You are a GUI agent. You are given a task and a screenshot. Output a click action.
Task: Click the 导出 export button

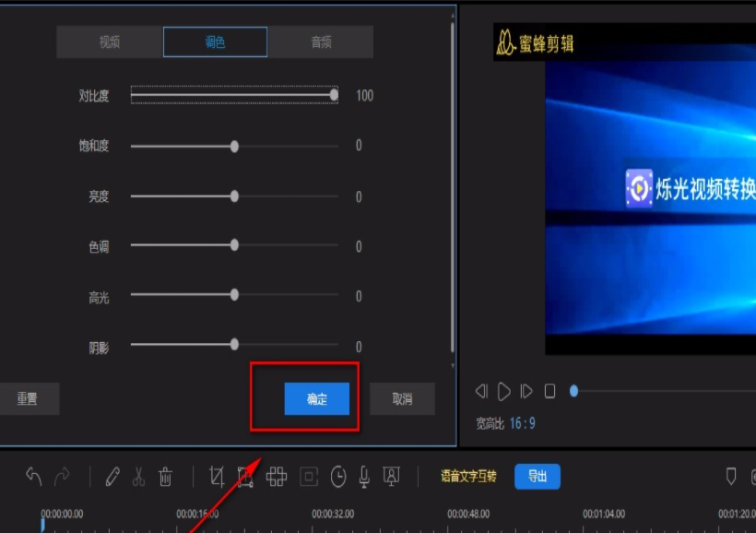coord(537,477)
